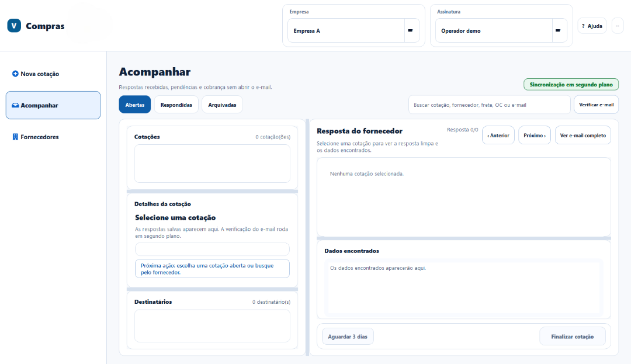Click the Sincronização em segundo plano badge
This screenshot has width=631, height=364.
(x=571, y=85)
